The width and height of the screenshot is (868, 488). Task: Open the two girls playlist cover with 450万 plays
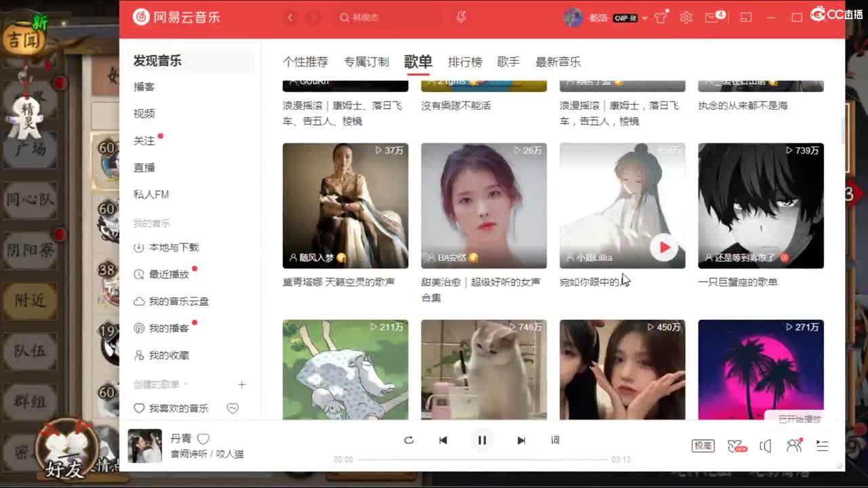click(x=623, y=369)
